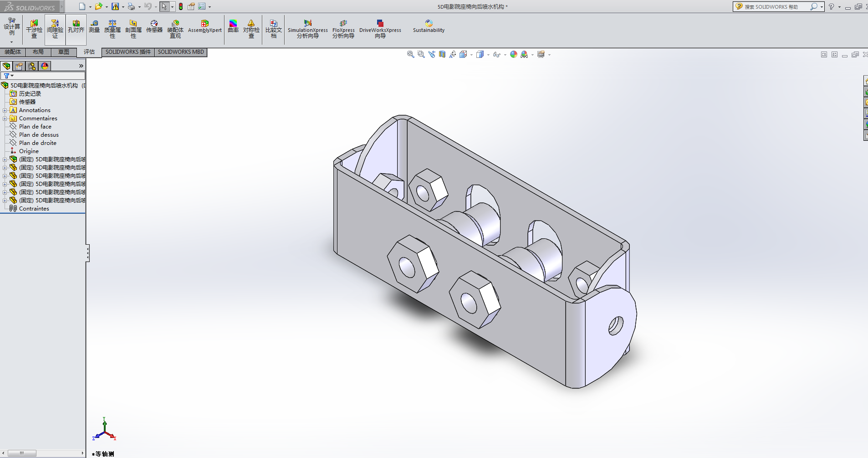The height and width of the screenshot is (458, 868).
Task: Click the feature tree filter field
Action: tap(43, 76)
